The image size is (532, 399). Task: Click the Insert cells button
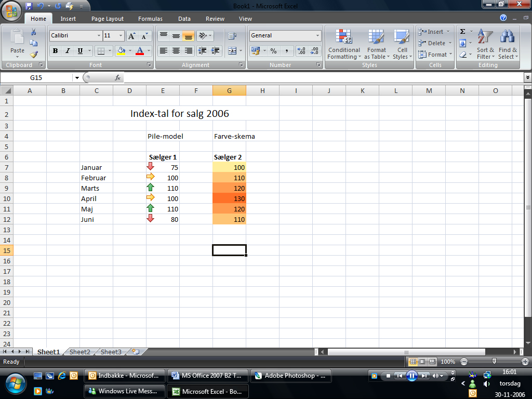pos(432,32)
